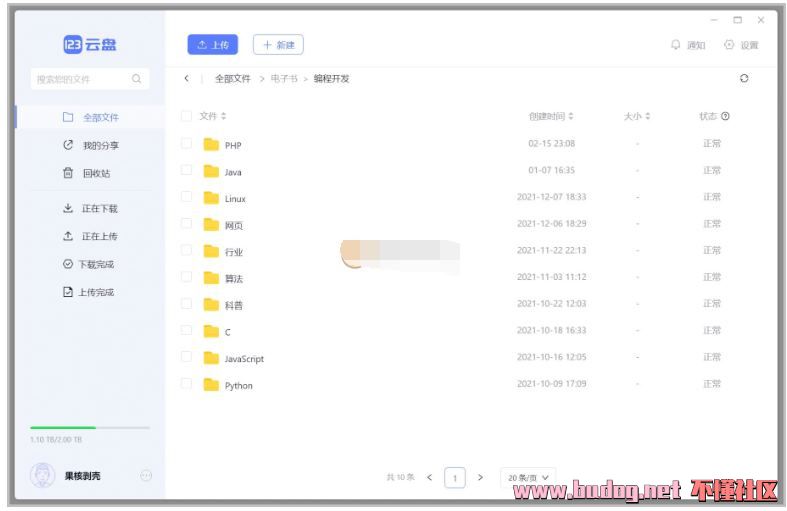Click the PHP folder icon
Screen dimensions: 787x511
click(x=211, y=145)
